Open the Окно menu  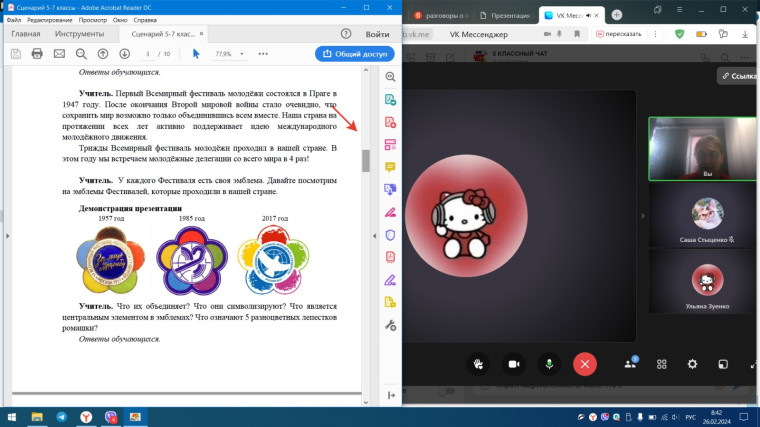pyautogui.click(x=120, y=20)
